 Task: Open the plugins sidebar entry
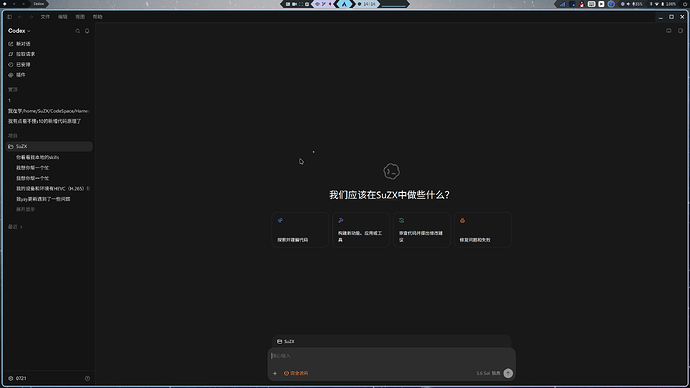pos(17,75)
